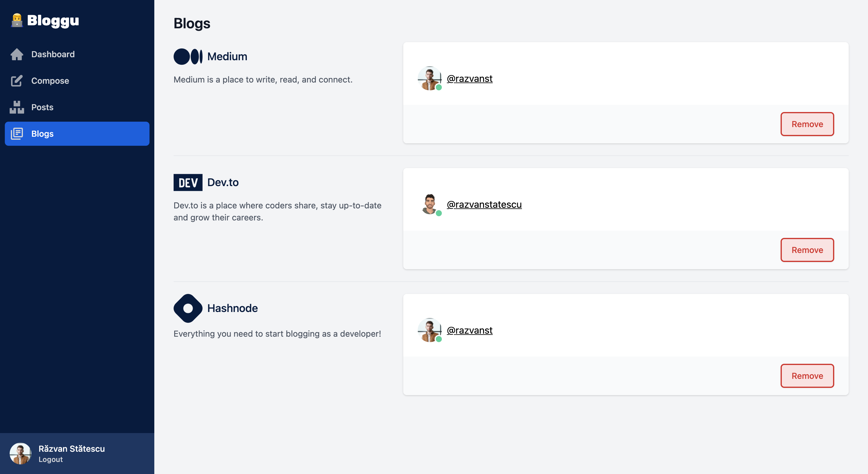Image resolution: width=868 pixels, height=474 pixels.
Task: Click the Hashnode logo icon
Action: click(188, 308)
